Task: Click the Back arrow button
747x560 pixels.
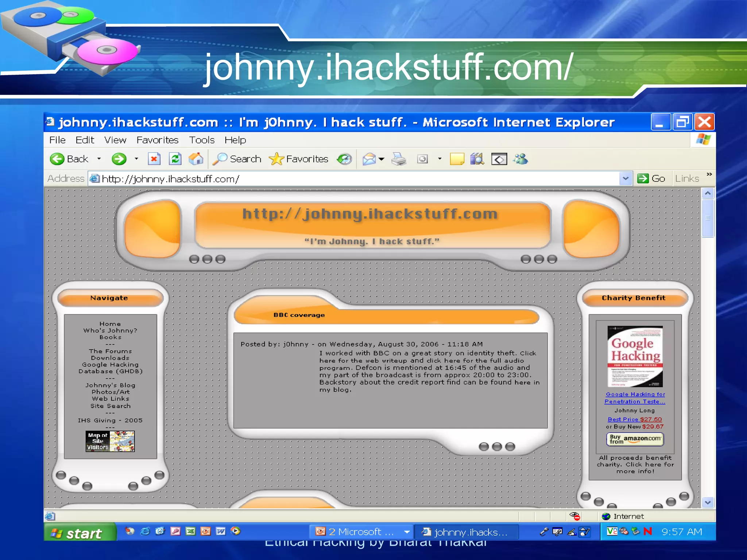Action: (x=58, y=159)
